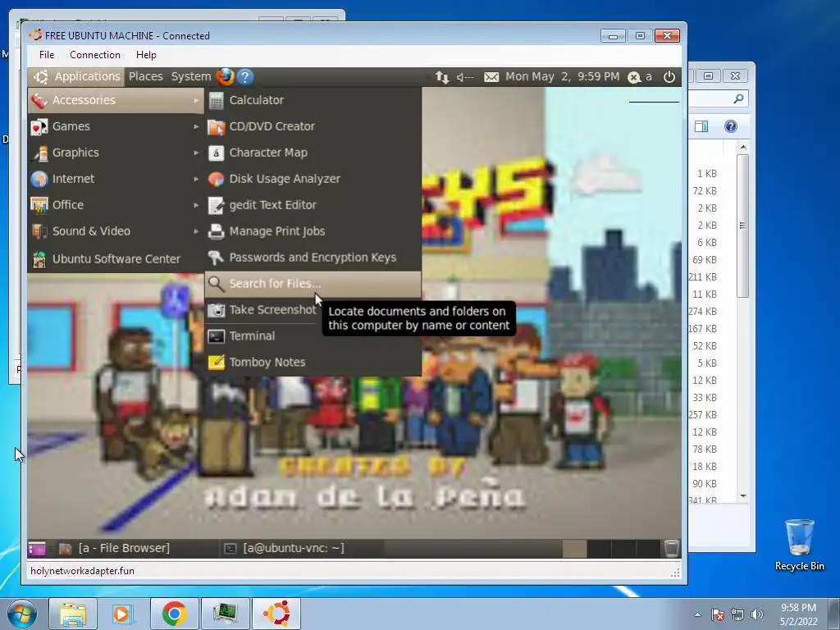Expand the Office submenu
This screenshot has height=630, width=840.
click(116, 205)
